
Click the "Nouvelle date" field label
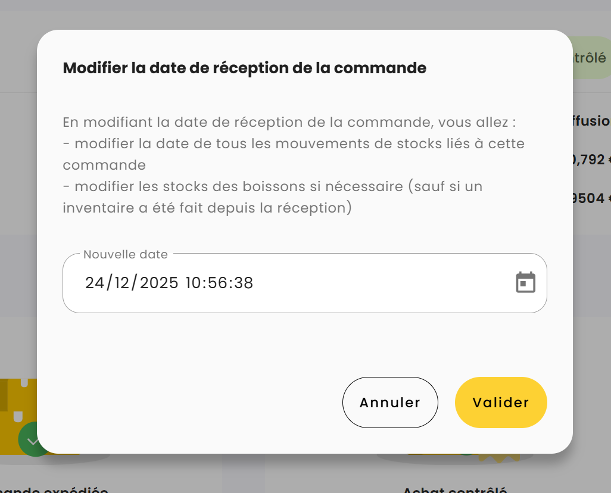tap(126, 254)
